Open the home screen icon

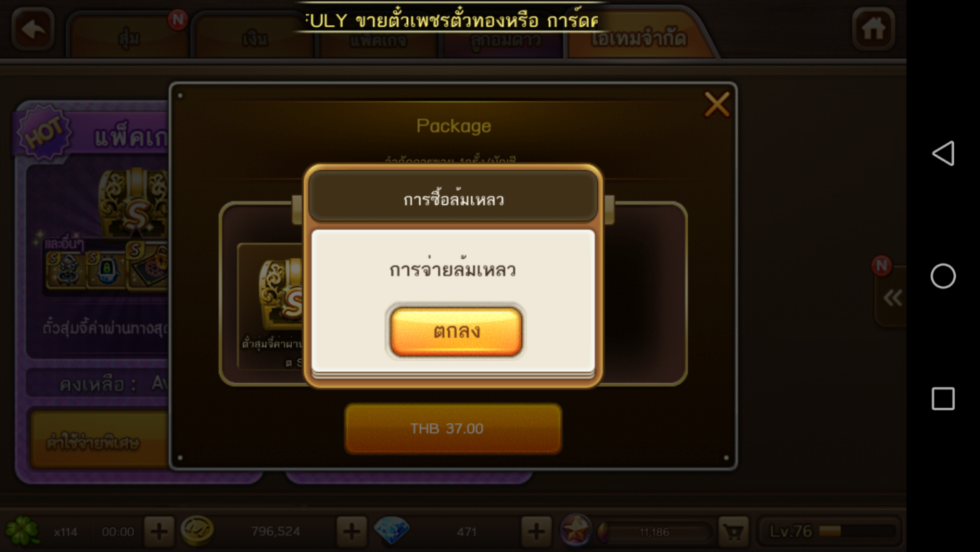(873, 29)
